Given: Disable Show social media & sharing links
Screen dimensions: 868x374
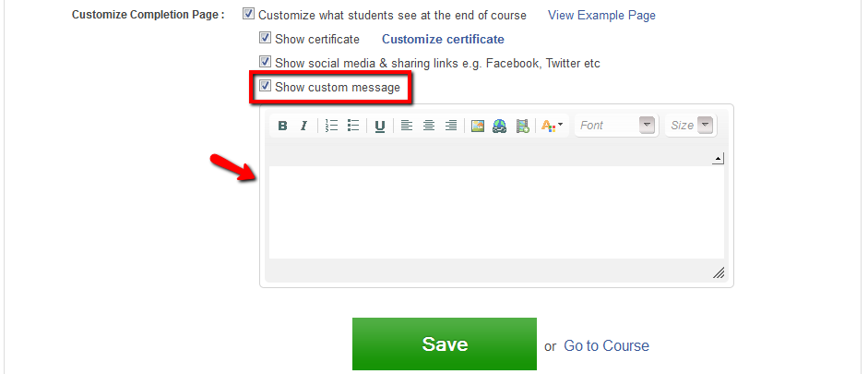Looking at the screenshot, I should pos(266,63).
